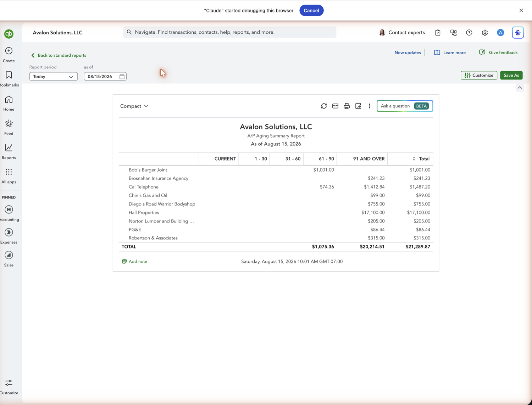Open the Help question mark icon

pyautogui.click(x=469, y=33)
